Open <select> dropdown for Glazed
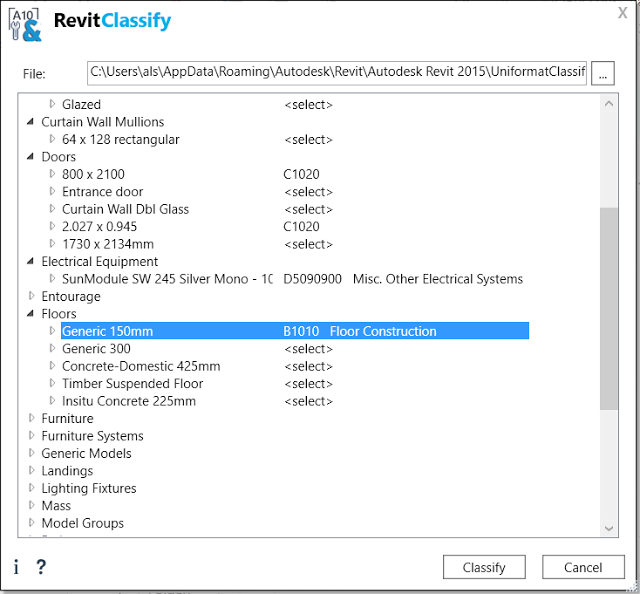This screenshot has width=640, height=594. [x=309, y=105]
